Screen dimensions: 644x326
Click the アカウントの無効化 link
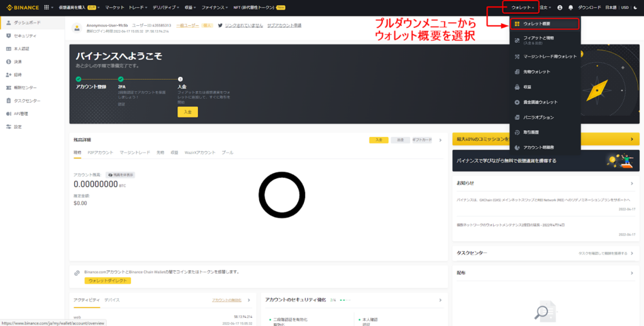pos(226,300)
